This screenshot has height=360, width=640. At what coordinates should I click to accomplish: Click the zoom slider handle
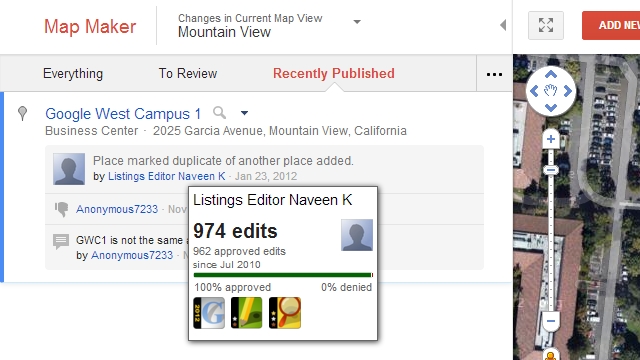[551, 170]
